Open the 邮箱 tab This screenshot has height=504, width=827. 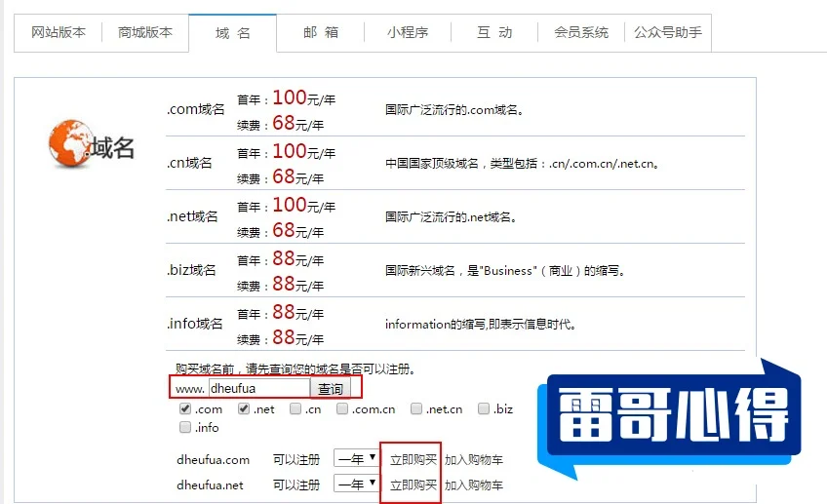(321, 33)
